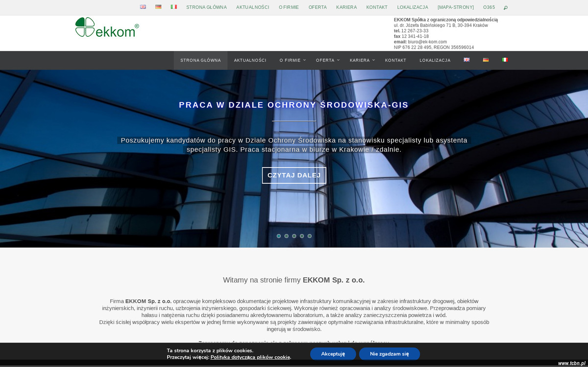The height and width of the screenshot is (367, 588).
Task: Open the [MAPA-STRONY] link in top bar
Action: [456, 7]
